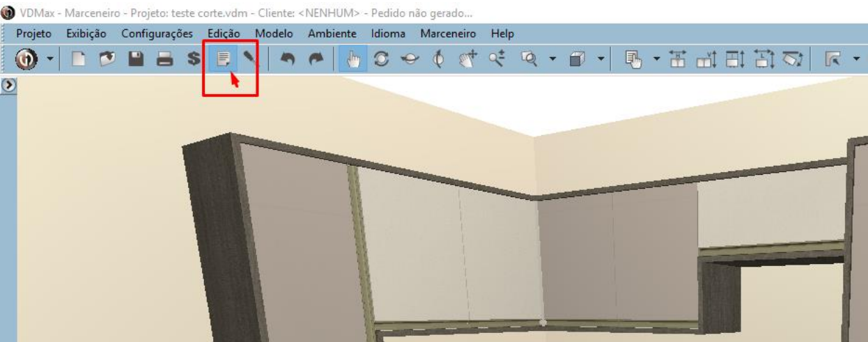The image size is (868, 342).
Task: Undo the last action
Action: [x=287, y=61]
